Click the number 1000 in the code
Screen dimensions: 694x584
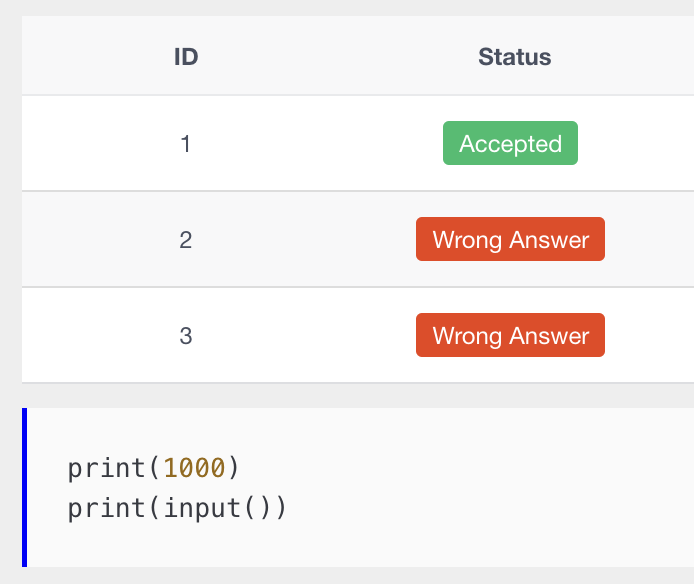tap(194, 468)
